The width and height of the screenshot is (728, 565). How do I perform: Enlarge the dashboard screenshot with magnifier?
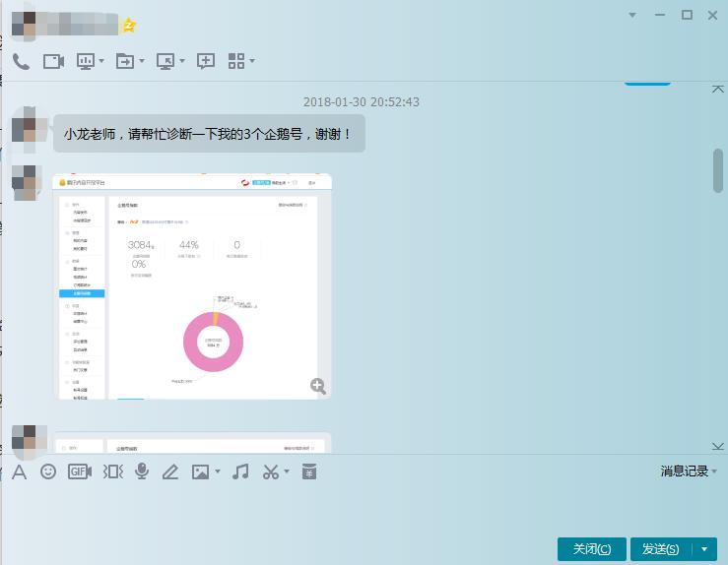click(x=318, y=386)
